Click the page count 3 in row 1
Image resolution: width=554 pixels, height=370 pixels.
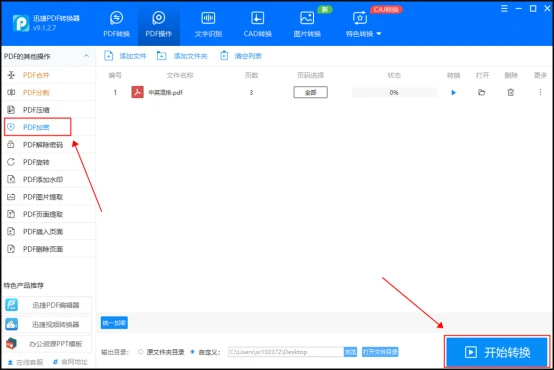pyautogui.click(x=251, y=93)
